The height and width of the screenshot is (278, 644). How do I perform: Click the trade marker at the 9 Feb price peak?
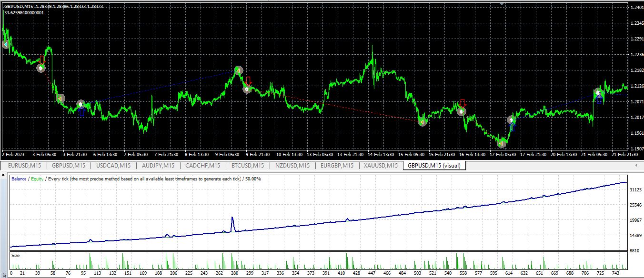coord(239,70)
